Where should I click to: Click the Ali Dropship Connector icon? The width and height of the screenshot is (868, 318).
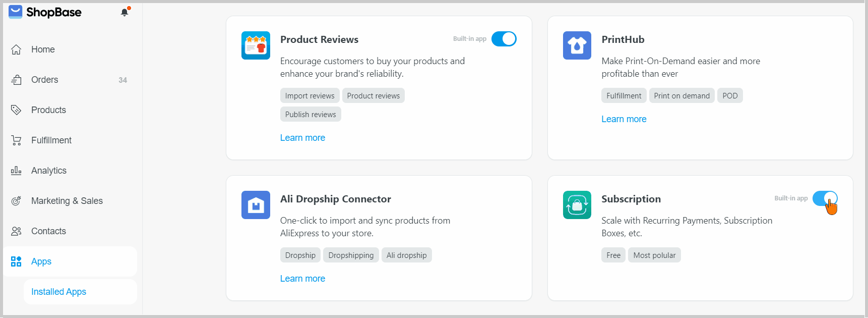pyautogui.click(x=256, y=205)
